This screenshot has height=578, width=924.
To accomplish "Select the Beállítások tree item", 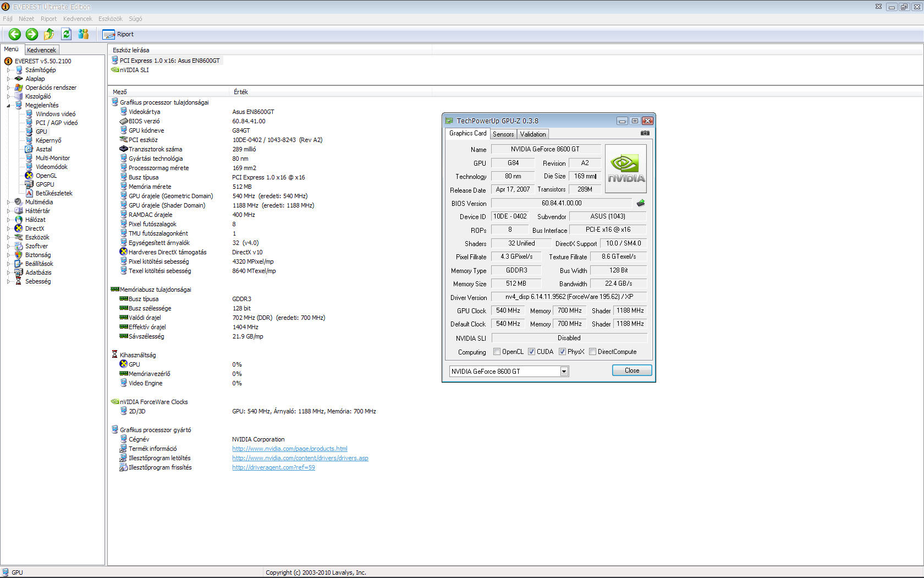I will coord(39,264).
